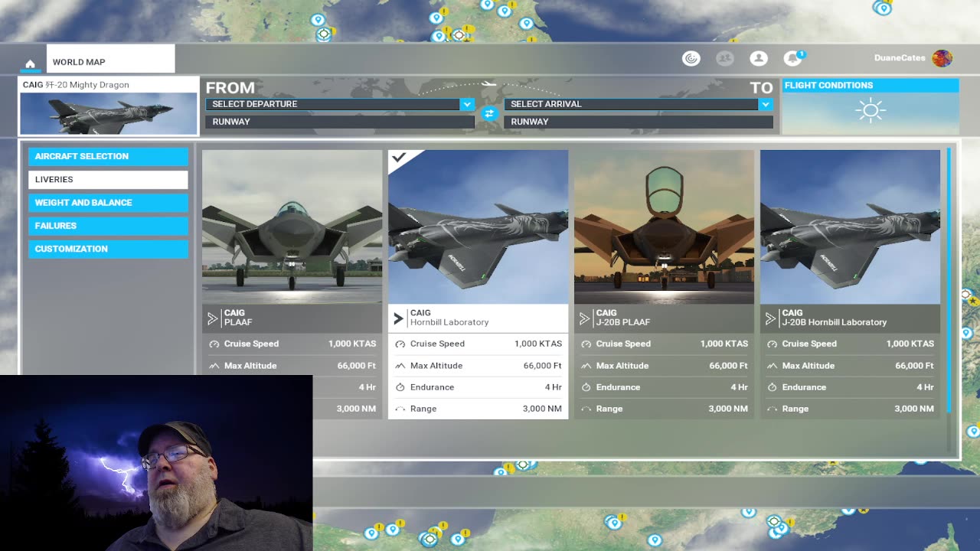Select the J-20B PLAAF livery image
Image resolution: width=980 pixels, height=551 pixels.
[664, 227]
